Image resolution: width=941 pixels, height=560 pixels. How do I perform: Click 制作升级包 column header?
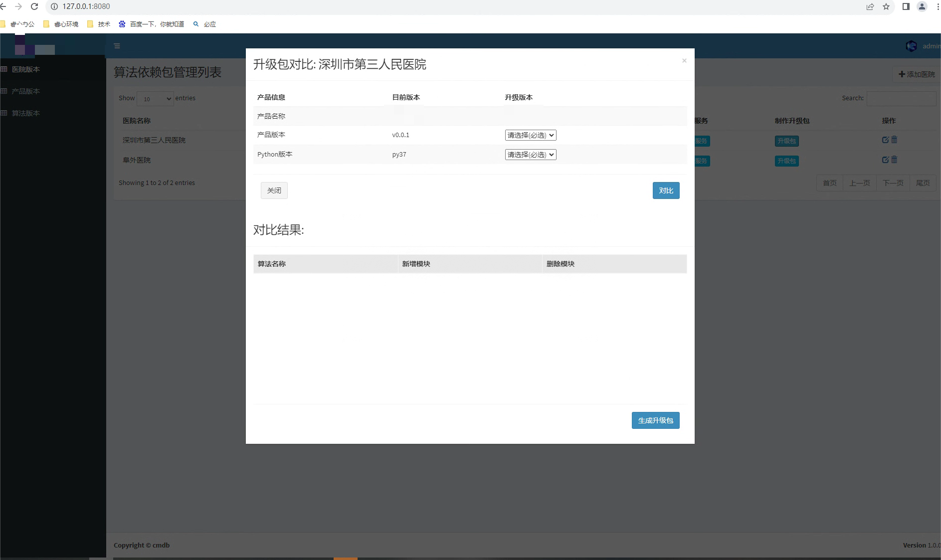[792, 121]
